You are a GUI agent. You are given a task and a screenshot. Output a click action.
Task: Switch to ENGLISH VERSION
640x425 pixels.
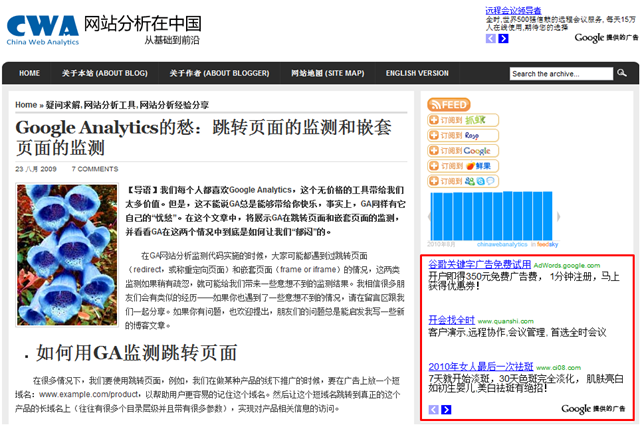pyautogui.click(x=417, y=73)
